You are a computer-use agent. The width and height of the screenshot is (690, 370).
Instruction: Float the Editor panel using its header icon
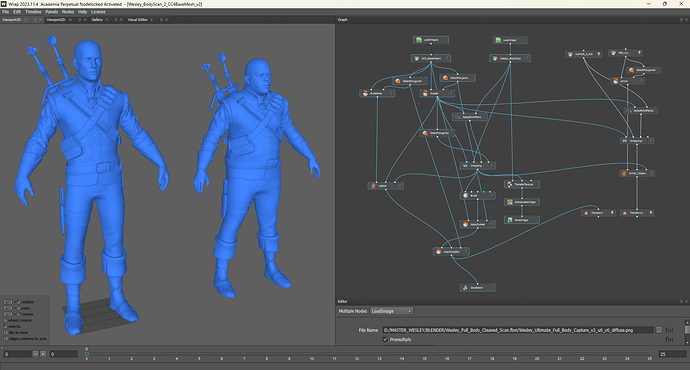click(x=681, y=301)
